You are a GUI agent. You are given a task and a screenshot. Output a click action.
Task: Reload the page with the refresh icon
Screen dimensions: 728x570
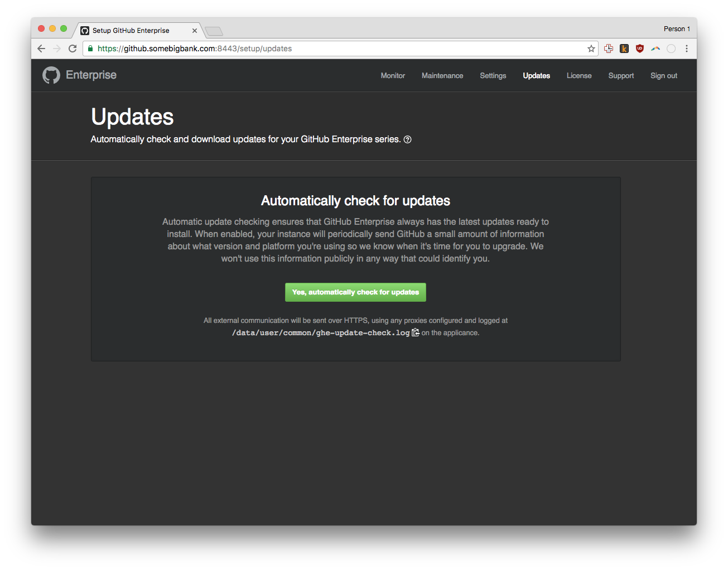[73, 49]
